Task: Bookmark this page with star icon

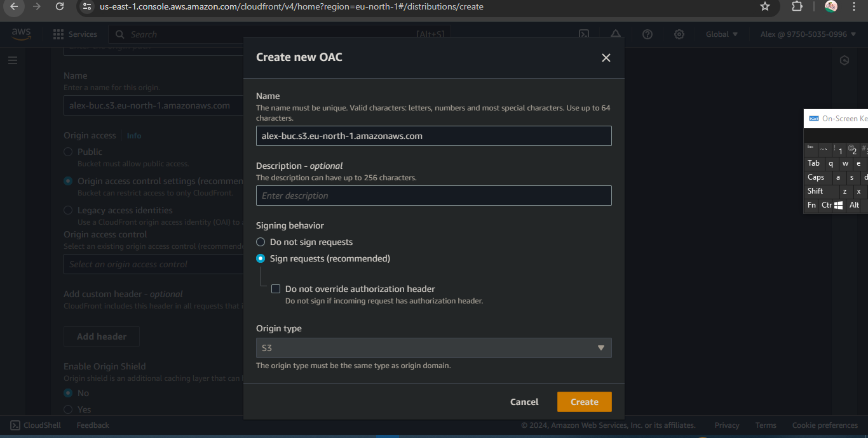Action: pos(765,6)
